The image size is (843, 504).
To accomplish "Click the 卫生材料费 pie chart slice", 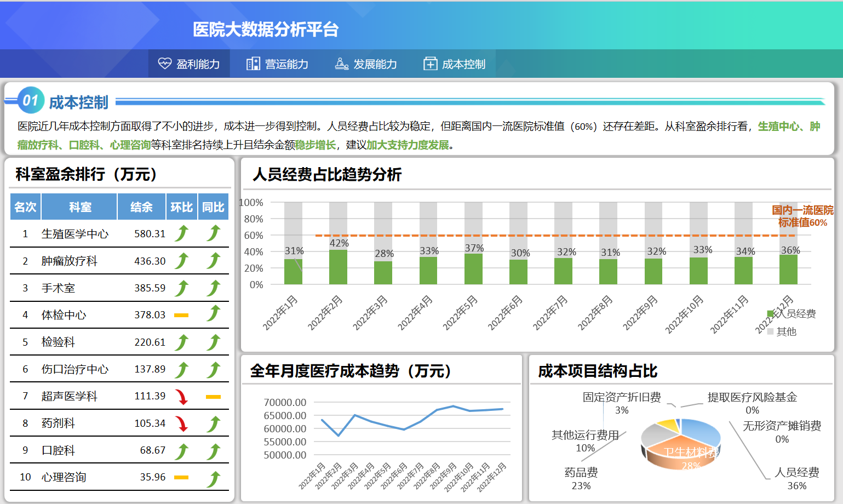I will (682, 454).
